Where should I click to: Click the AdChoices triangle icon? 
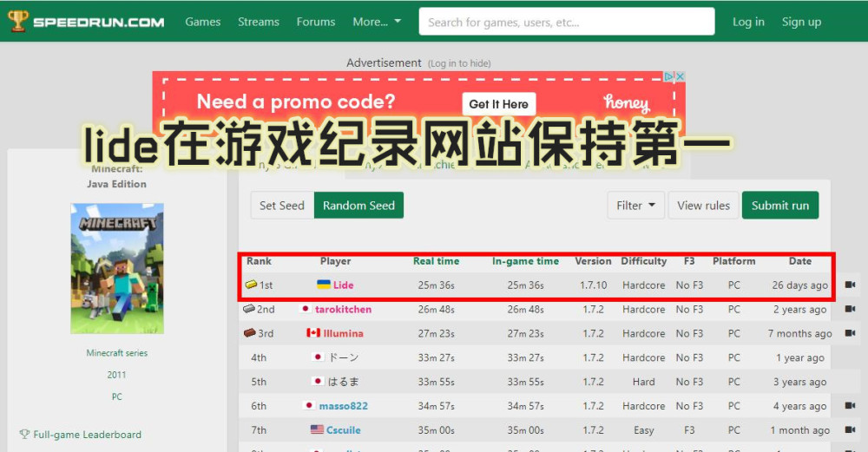point(669,77)
